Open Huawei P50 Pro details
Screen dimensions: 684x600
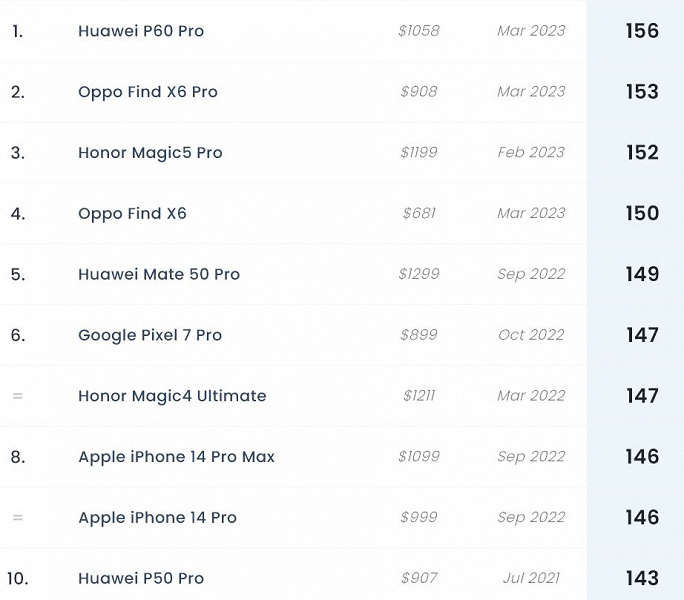141,578
